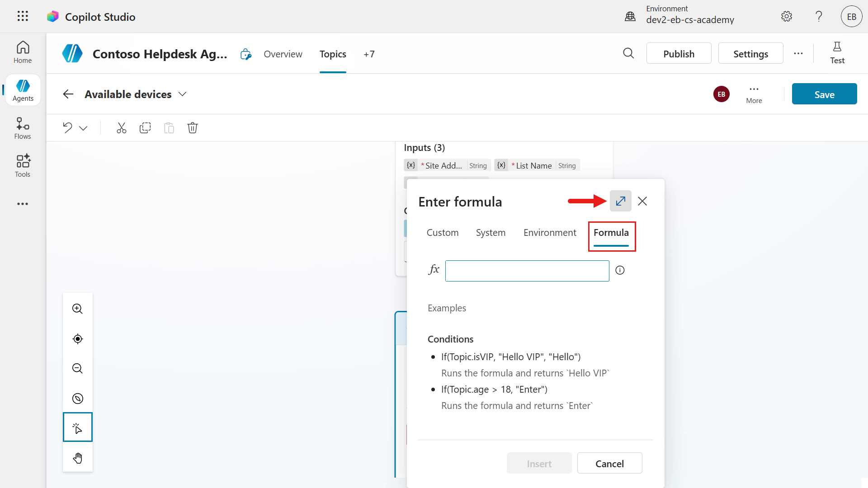
Task: Open Flows in sidebar
Action: (23, 128)
